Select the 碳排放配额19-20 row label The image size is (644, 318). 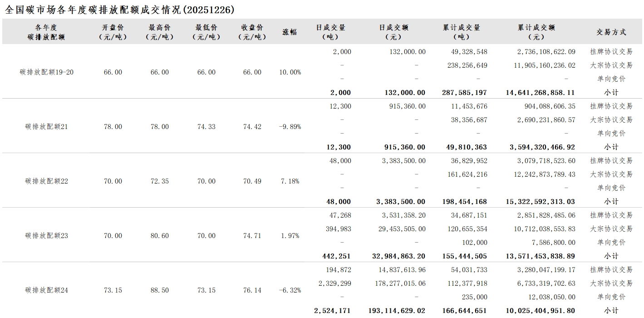[x=46, y=72]
